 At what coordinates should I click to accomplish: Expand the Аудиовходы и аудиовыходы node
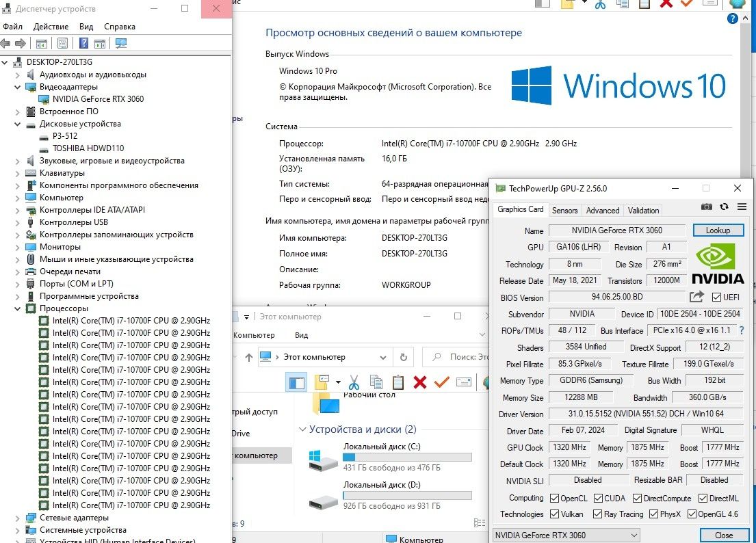(x=17, y=75)
